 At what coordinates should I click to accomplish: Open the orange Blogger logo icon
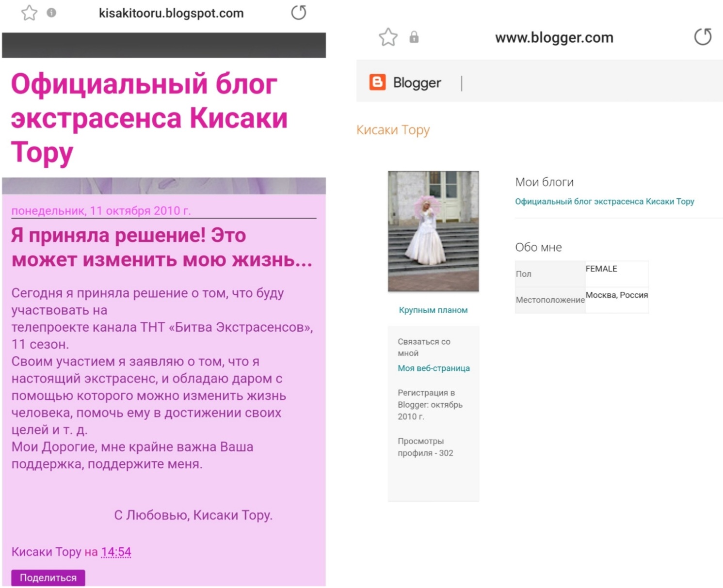point(377,82)
